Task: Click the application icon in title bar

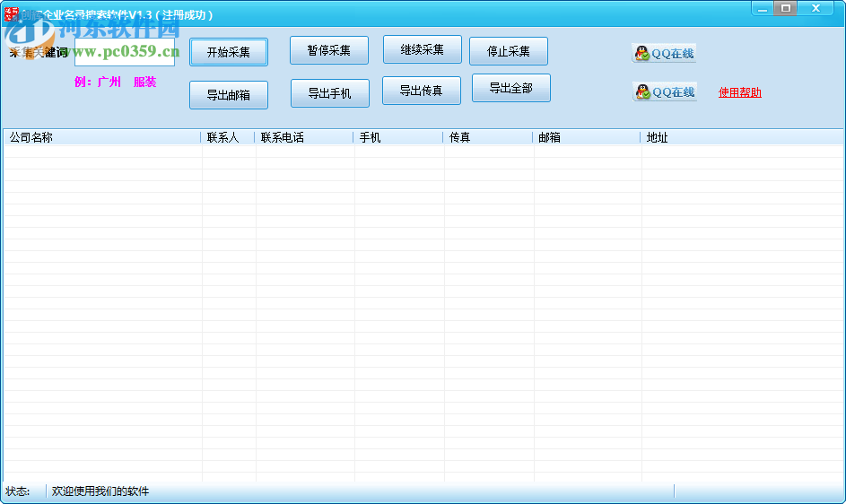Action: (11, 14)
